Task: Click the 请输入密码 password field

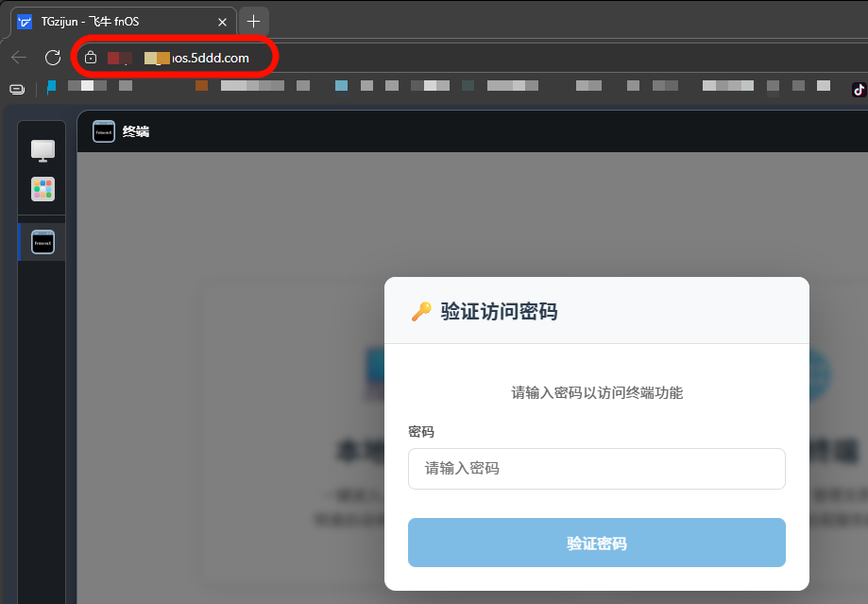Action: point(597,469)
